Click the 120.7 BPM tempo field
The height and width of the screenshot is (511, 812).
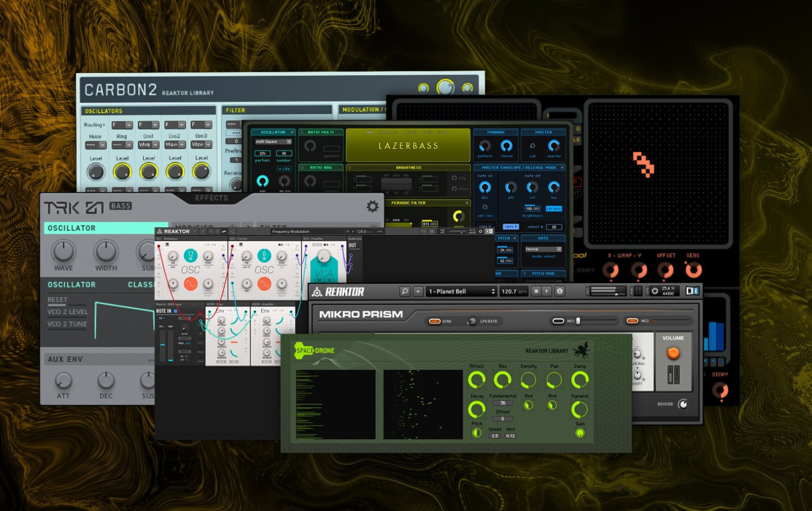click(x=514, y=291)
